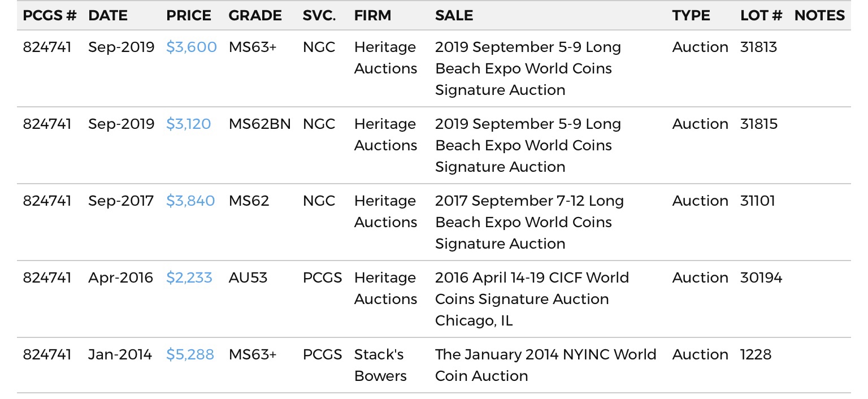
Task: Select the Stack's Bowers firm cell
Action: pyautogui.click(x=380, y=366)
